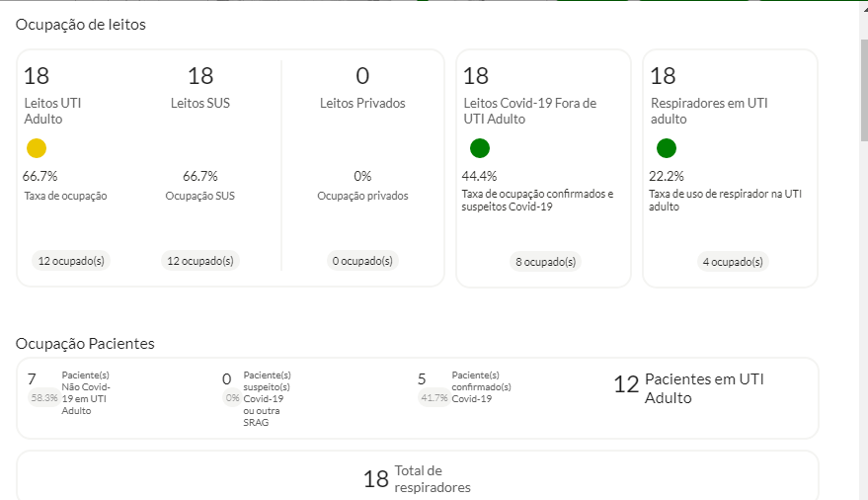Select the 8 ocupado(s) badge
The width and height of the screenshot is (868, 500).
tap(546, 262)
